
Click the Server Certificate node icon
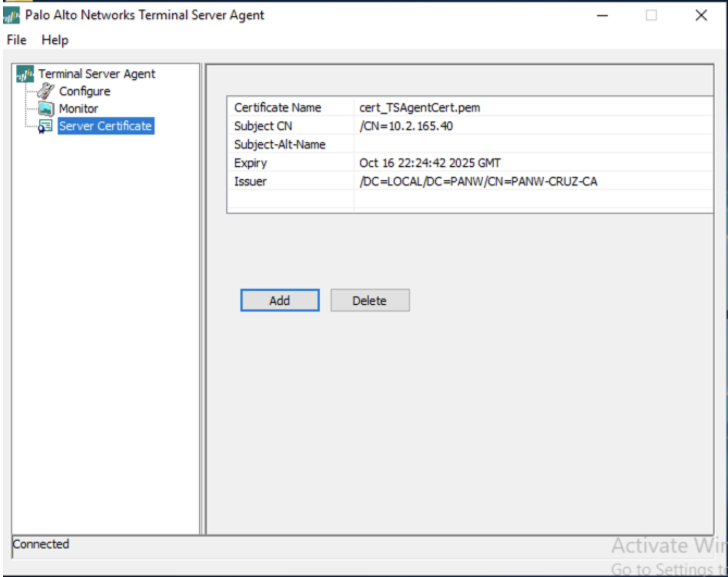point(45,126)
